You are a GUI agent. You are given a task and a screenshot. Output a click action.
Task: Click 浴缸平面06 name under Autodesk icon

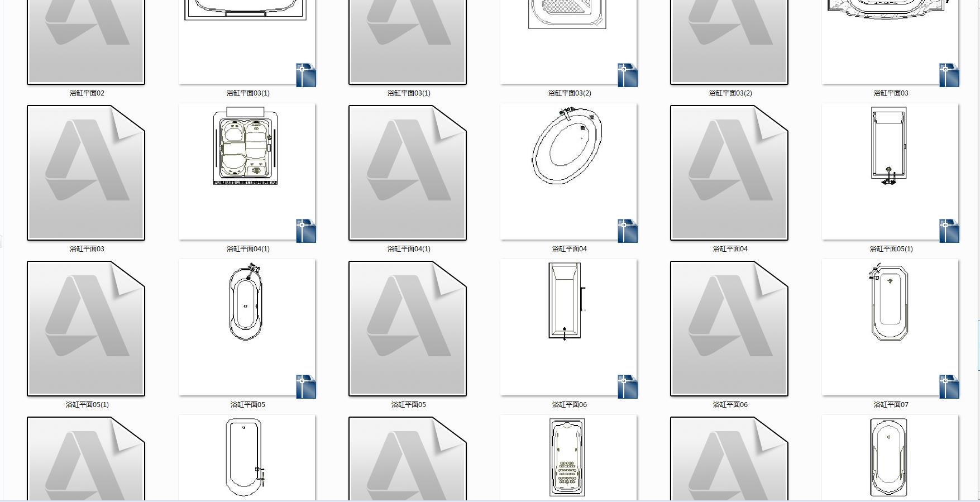point(730,404)
